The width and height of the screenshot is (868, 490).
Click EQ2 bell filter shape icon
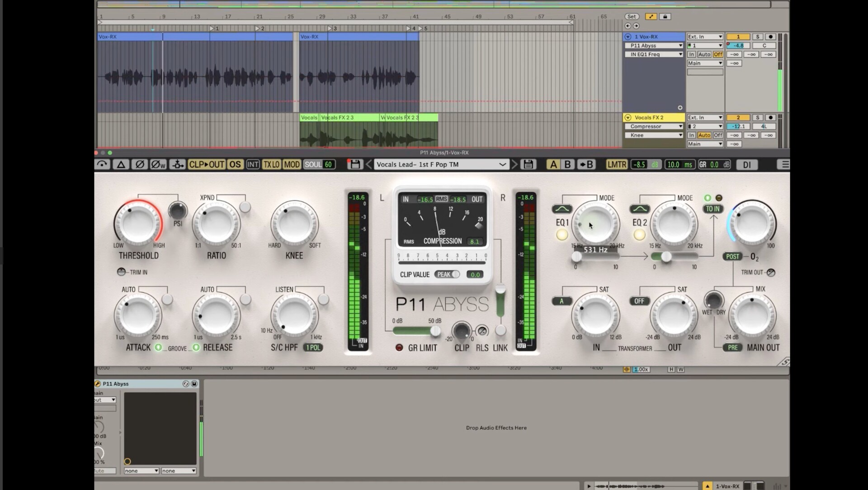click(x=640, y=209)
